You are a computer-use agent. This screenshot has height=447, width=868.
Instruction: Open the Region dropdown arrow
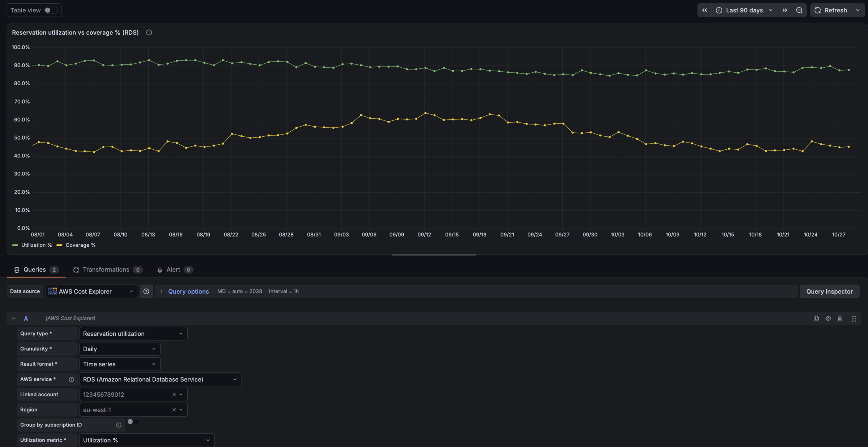click(181, 410)
